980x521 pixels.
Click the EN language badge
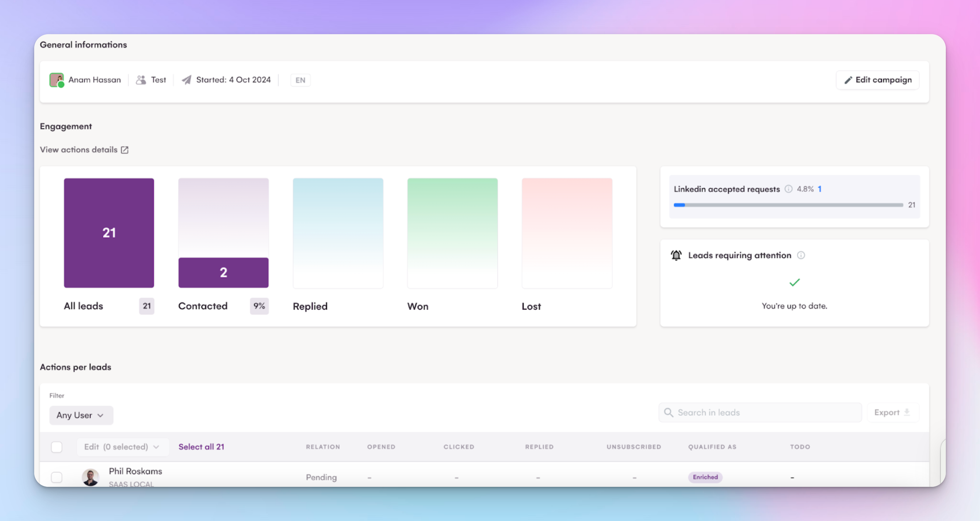(x=300, y=80)
